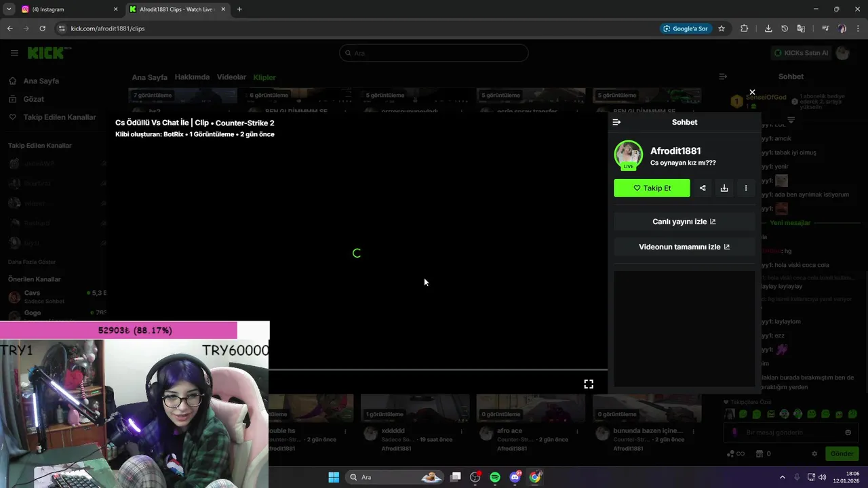Click Afrodit1881 live avatar in popup
Viewport: 868px width, 488px height.
pos(629,155)
